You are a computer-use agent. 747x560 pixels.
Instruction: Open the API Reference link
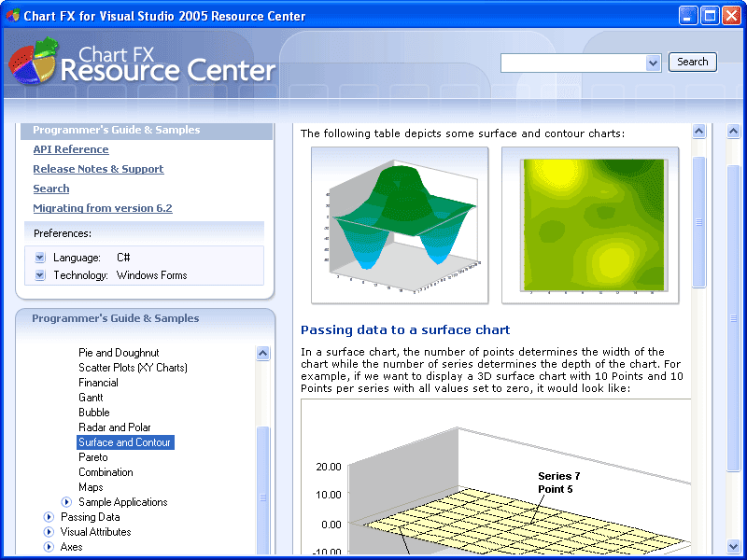point(71,149)
